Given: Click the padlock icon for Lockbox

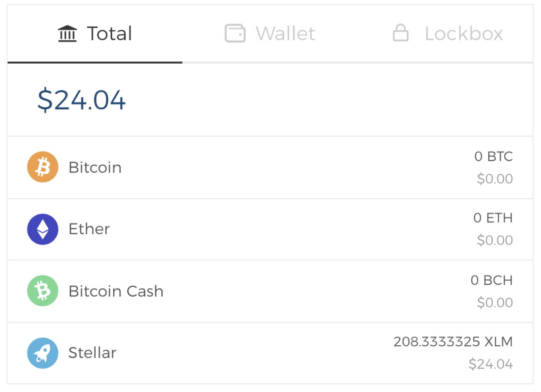Looking at the screenshot, I should point(401,32).
